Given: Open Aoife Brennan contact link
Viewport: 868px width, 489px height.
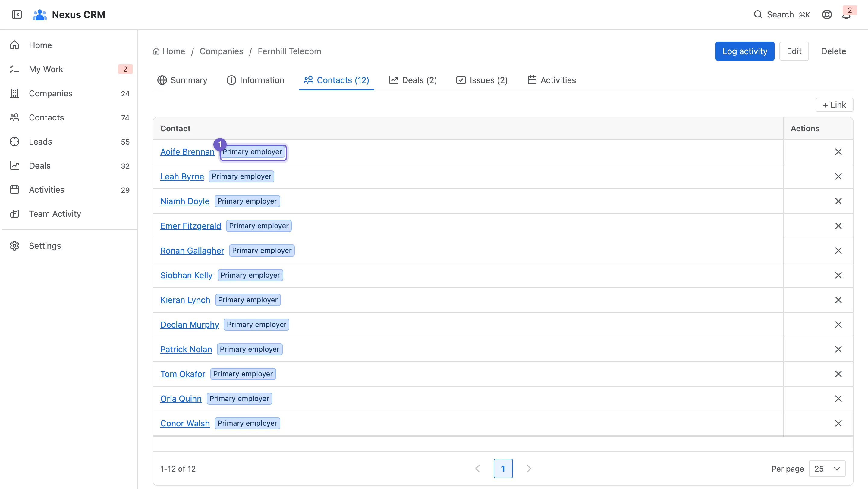Looking at the screenshot, I should coord(187,152).
